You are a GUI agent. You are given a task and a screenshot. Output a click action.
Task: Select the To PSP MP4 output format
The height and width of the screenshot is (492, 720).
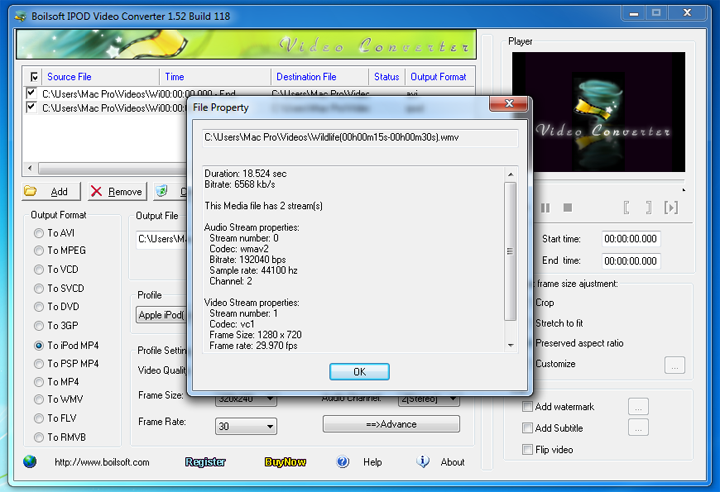click(39, 364)
